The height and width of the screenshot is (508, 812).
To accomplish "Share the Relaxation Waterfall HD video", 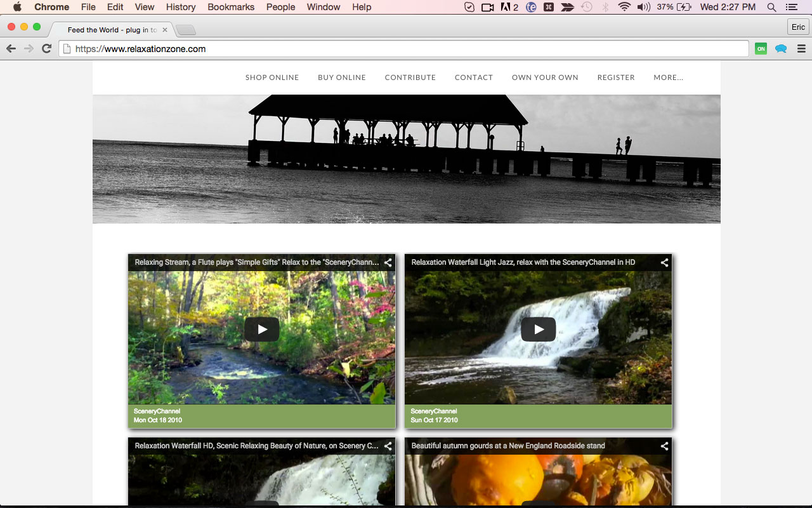I will (x=388, y=446).
